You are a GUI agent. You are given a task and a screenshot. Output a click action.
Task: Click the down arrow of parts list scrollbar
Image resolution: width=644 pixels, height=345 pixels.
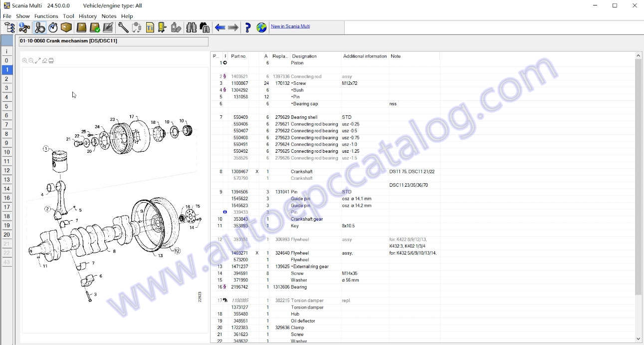point(638,339)
